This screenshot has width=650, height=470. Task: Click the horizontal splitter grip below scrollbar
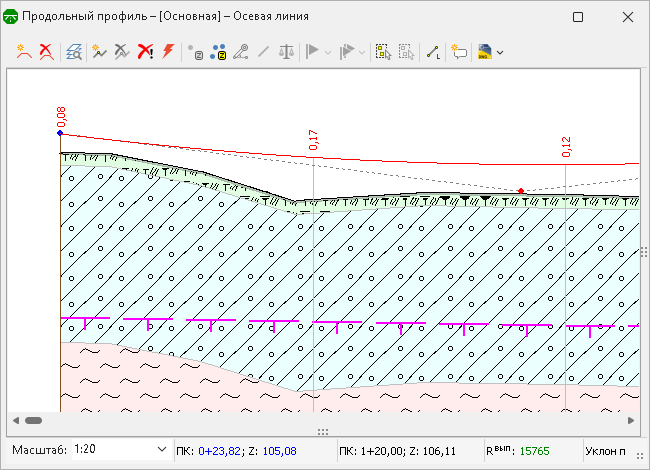pos(323,432)
